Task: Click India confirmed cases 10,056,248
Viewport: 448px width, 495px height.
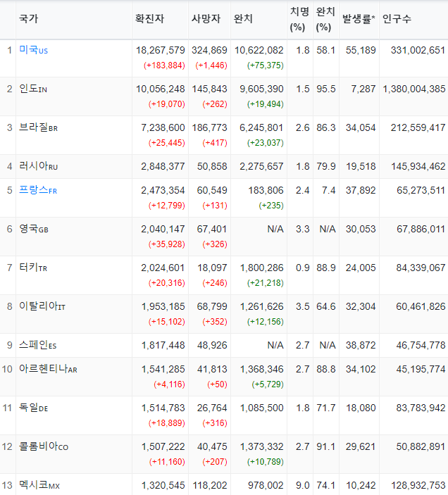Action: (161, 89)
